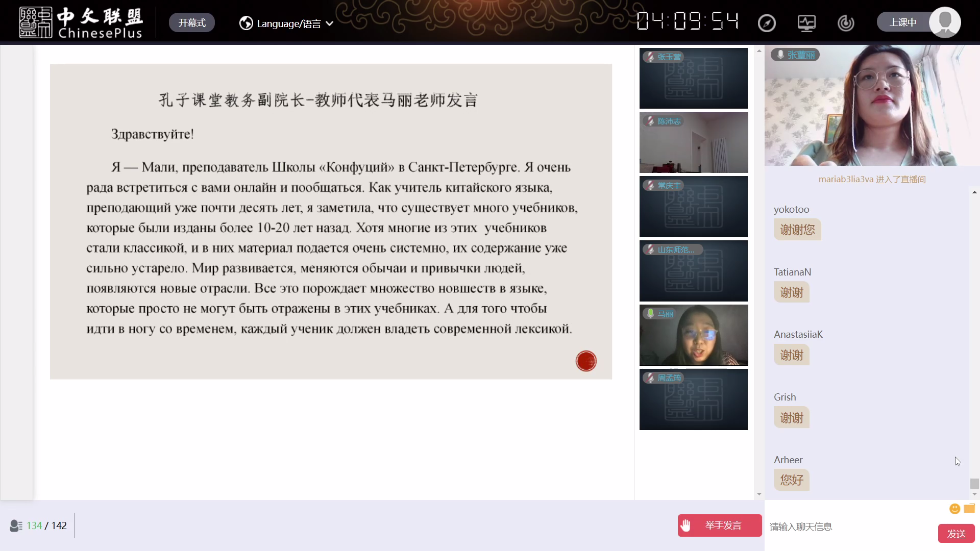Open the user avatar profile

tap(944, 22)
